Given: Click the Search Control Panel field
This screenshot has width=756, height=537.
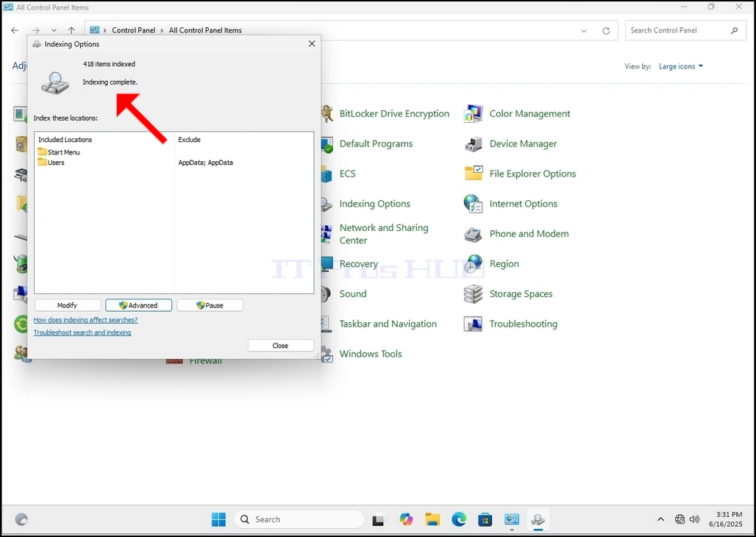Looking at the screenshot, I should pos(685,30).
